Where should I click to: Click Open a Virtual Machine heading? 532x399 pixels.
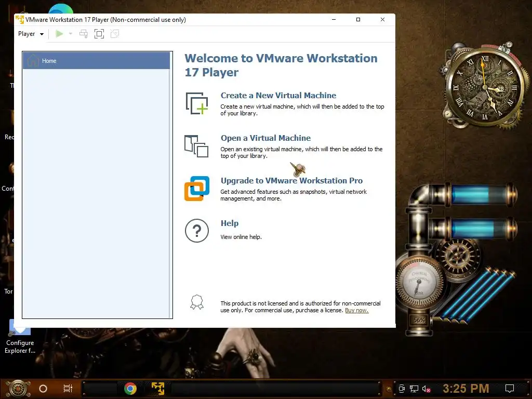tap(265, 138)
